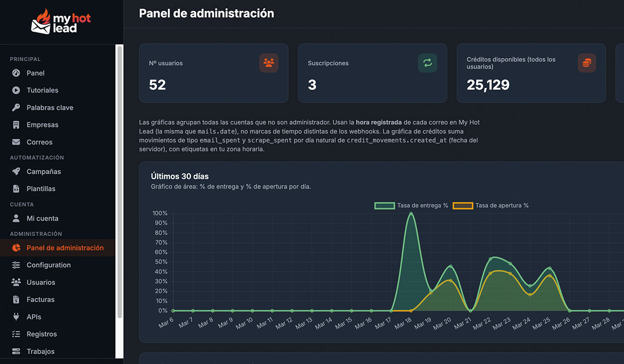Click the Suscripciones value 3
The width and height of the screenshot is (624, 364).
click(x=312, y=85)
